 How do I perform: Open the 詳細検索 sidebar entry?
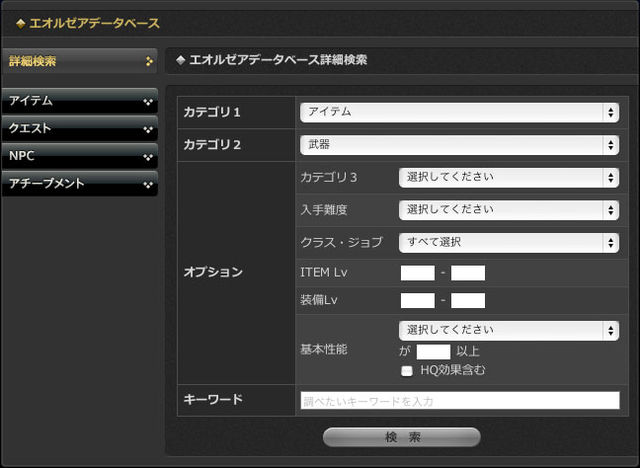click(80, 61)
